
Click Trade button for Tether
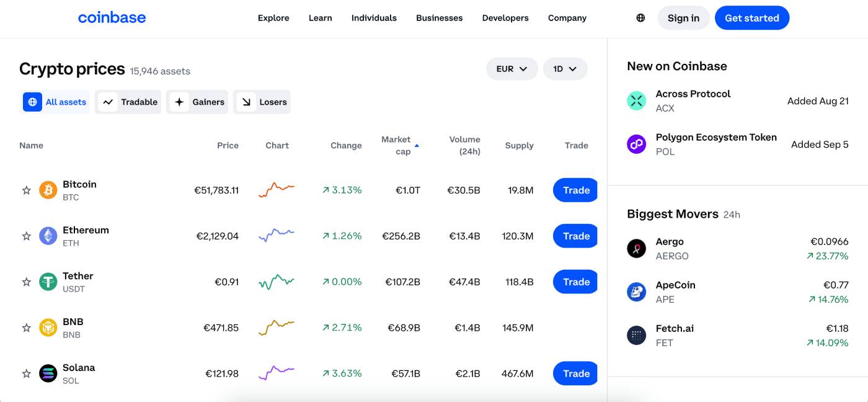(x=575, y=282)
